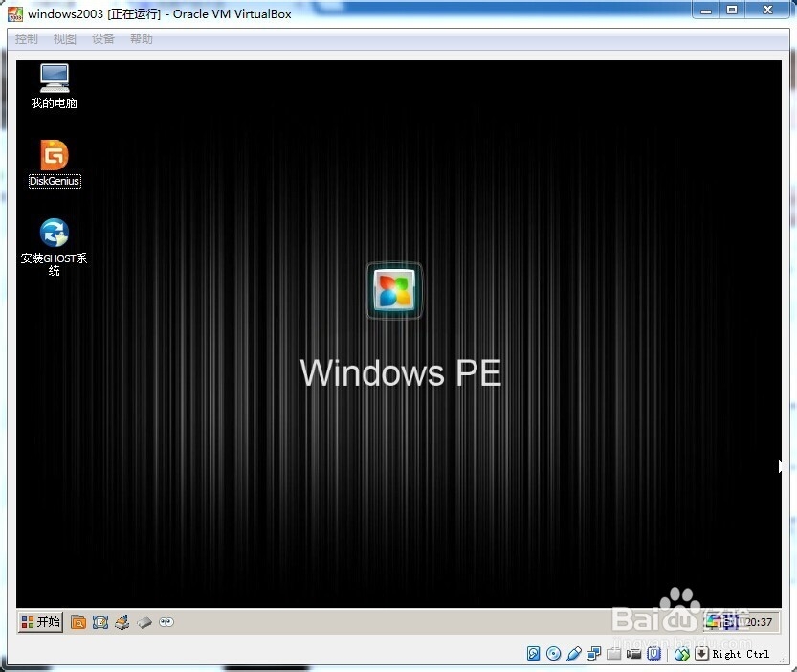This screenshot has width=797, height=672.
Task: Open the 我的电脑 desktop icon
Action: [x=54, y=86]
